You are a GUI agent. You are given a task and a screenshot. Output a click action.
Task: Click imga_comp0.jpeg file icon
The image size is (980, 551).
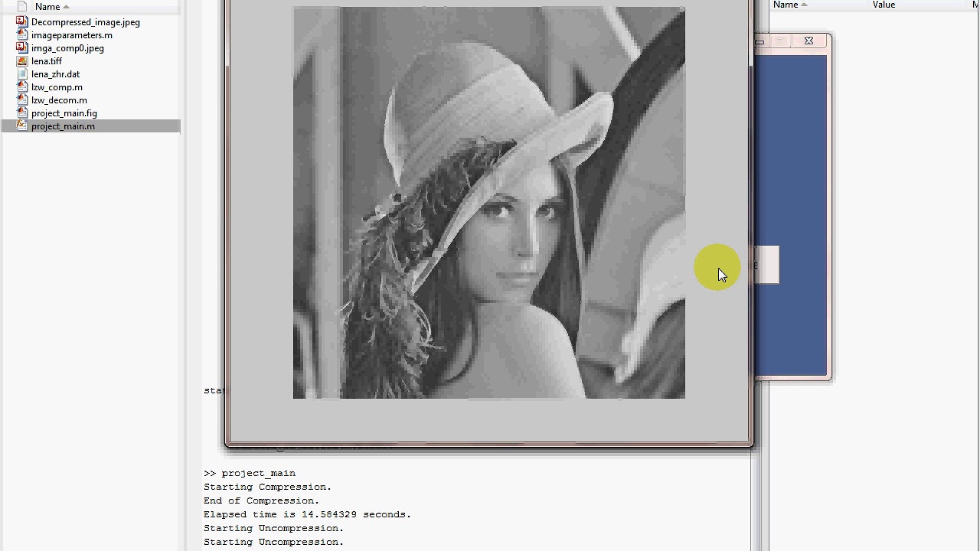pos(21,48)
